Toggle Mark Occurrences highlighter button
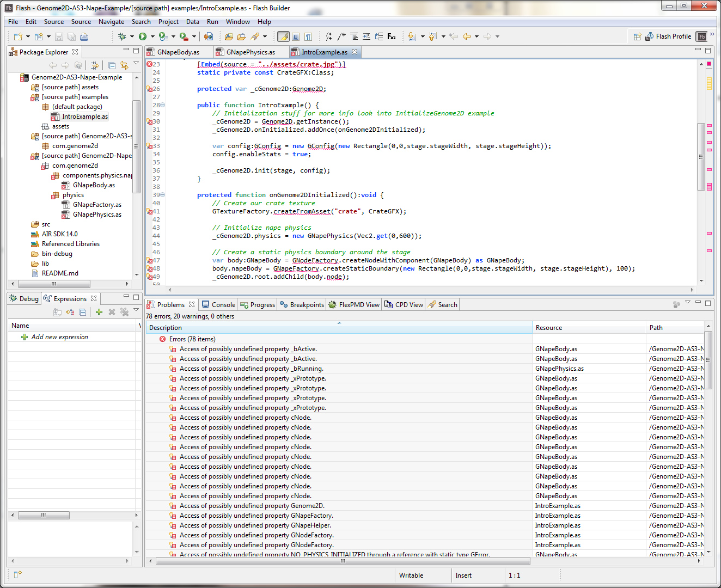 (283, 36)
